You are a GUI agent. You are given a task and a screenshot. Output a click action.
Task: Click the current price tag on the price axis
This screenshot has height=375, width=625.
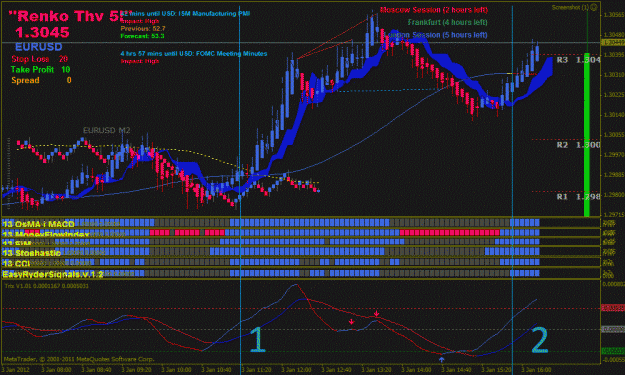pyautogui.click(x=613, y=43)
